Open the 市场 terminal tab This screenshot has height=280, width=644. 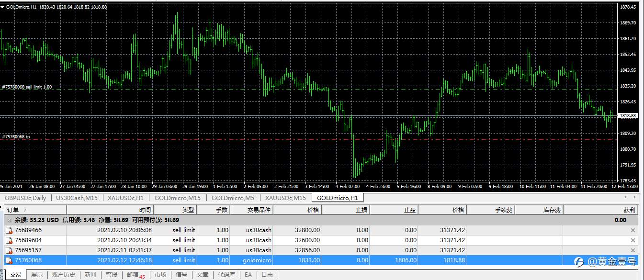[x=160, y=275]
